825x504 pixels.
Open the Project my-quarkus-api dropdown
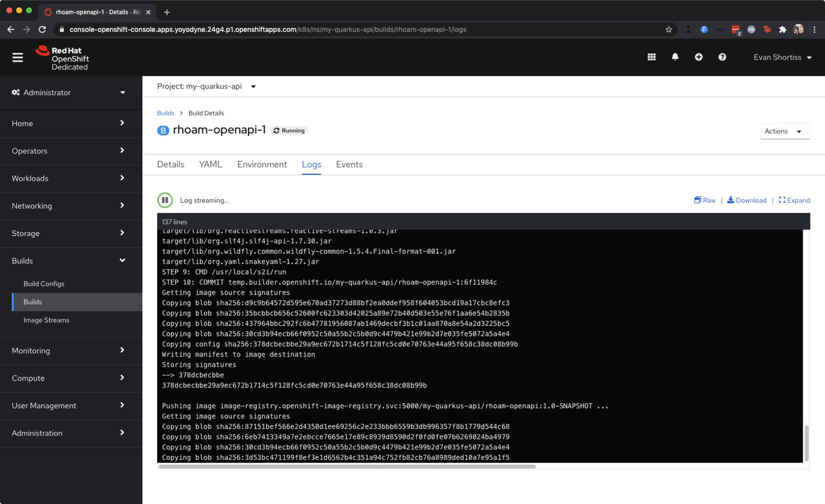click(206, 86)
